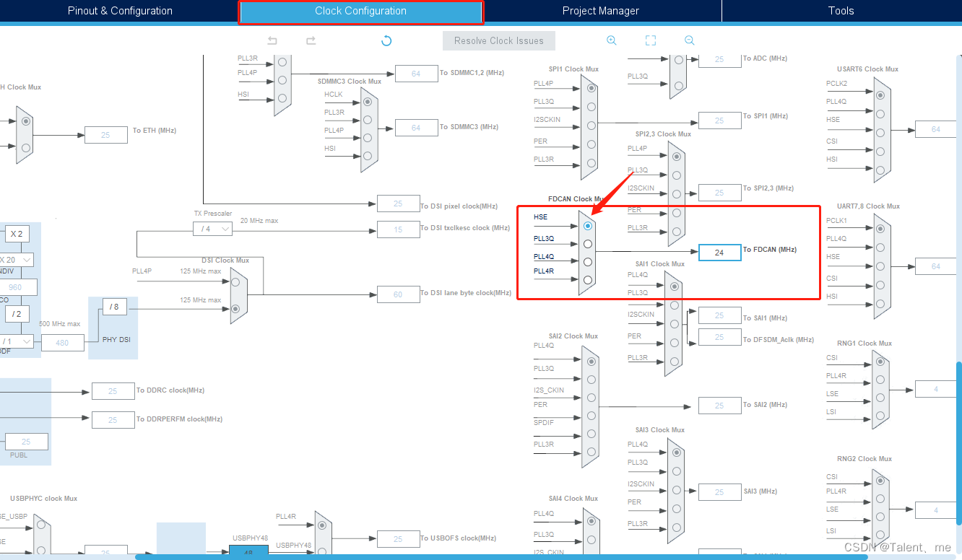Image resolution: width=962 pixels, height=560 pixels.
Task: Click the To DDRC clock field
Action: [113, 391]
